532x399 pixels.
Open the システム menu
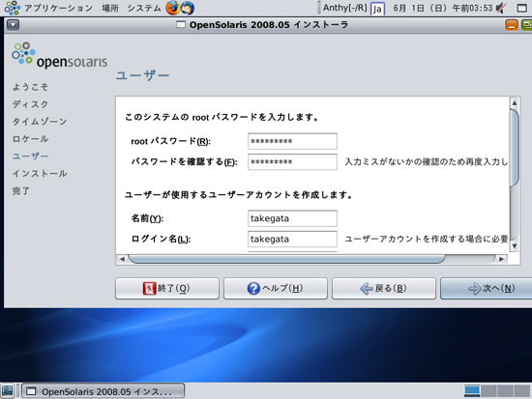pyautogui.click(x=144, y=8)
